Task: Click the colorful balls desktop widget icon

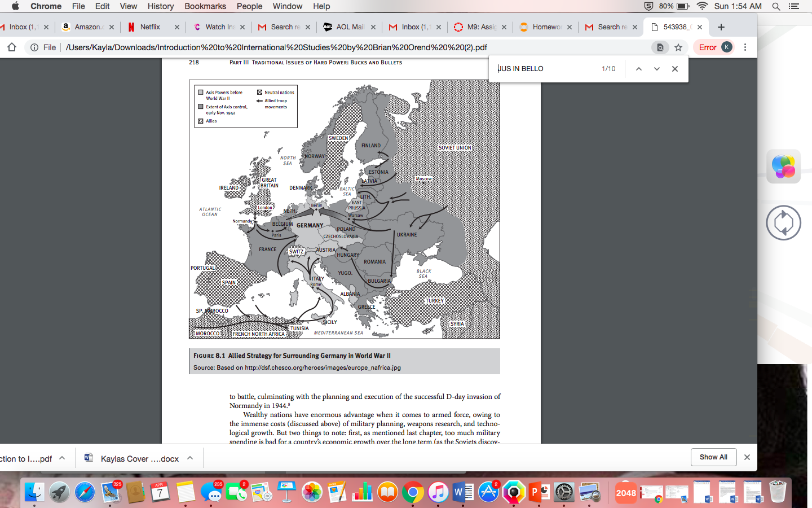Action: click(783, 167)
